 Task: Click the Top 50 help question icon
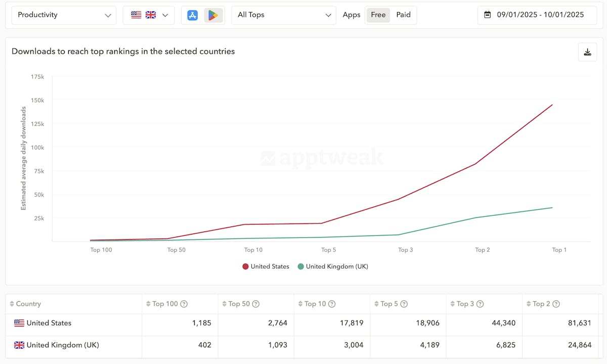coord(256,304)
